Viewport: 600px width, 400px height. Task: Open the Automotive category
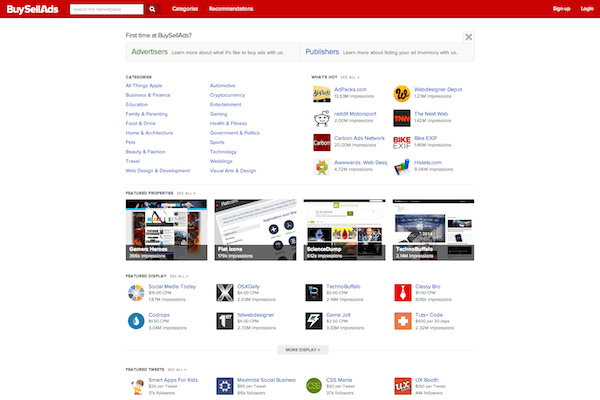pos(223,86)
